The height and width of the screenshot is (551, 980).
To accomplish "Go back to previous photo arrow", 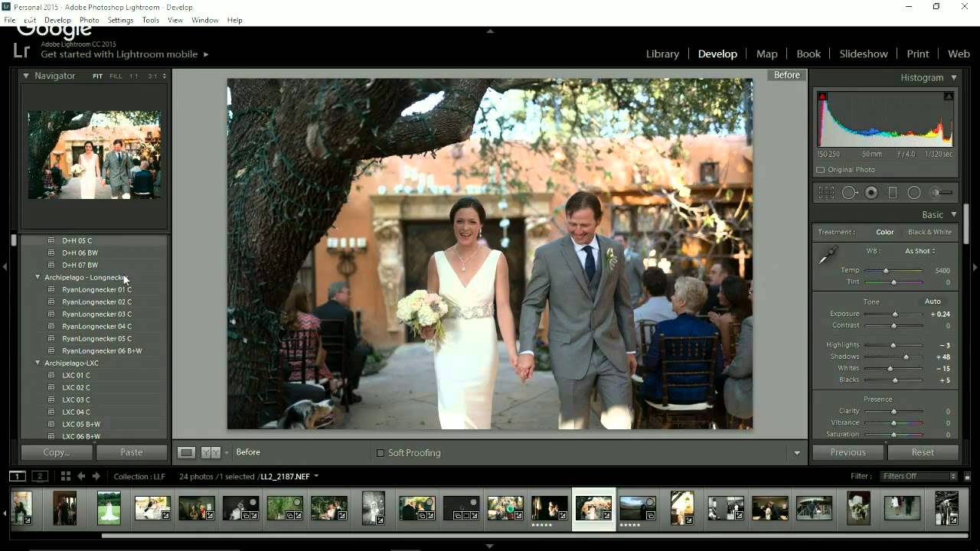I will pyautogui.click(x=81, y=476).
